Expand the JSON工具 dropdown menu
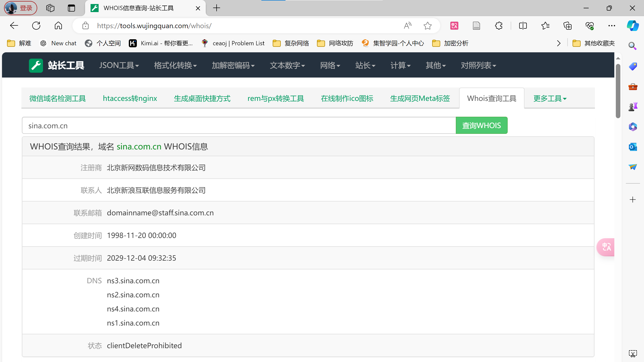The image size is (644, 362). tap(119, 65)
